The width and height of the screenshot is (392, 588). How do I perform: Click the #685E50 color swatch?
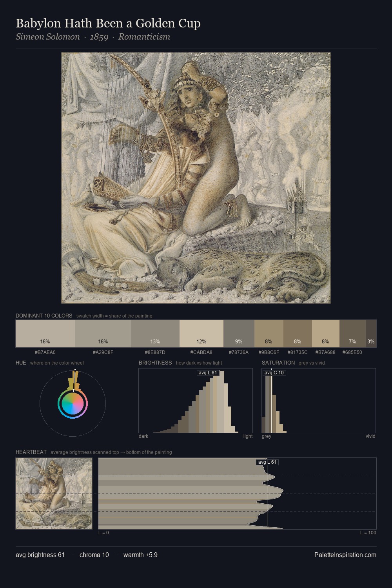[352, 334]
